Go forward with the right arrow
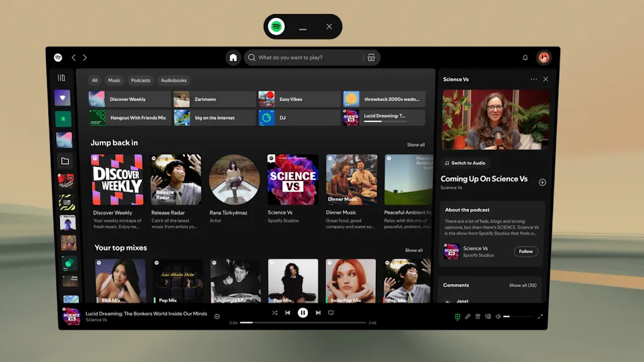 click(85, 57)
